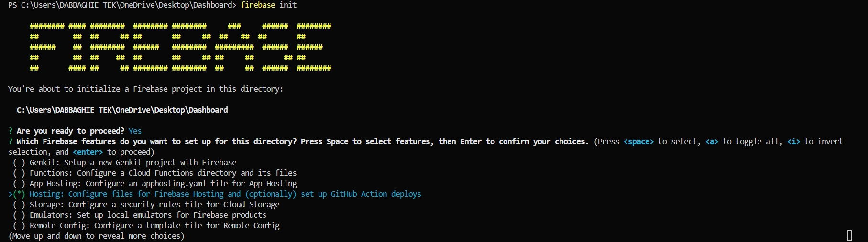Click the 'firebase init' command text
868x242 pixels.
[268, 5]
